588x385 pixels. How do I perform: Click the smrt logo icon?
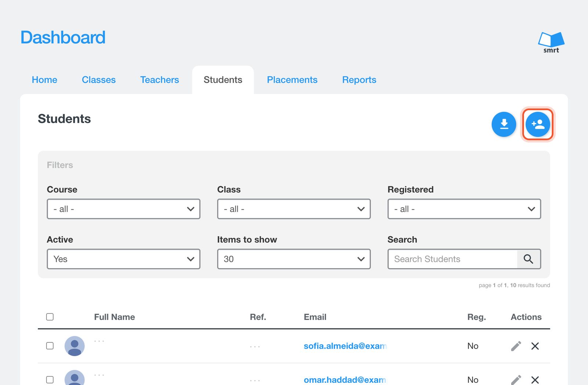tap(551, 42)
